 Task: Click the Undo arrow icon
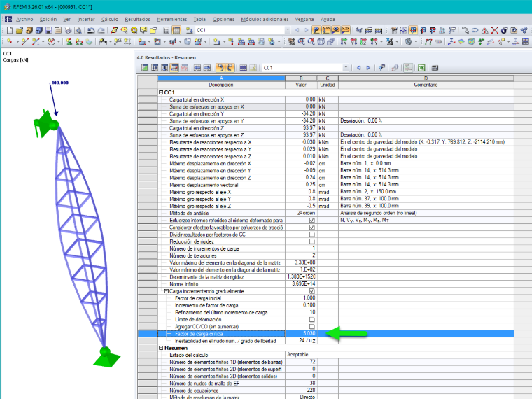coord(91,30)
